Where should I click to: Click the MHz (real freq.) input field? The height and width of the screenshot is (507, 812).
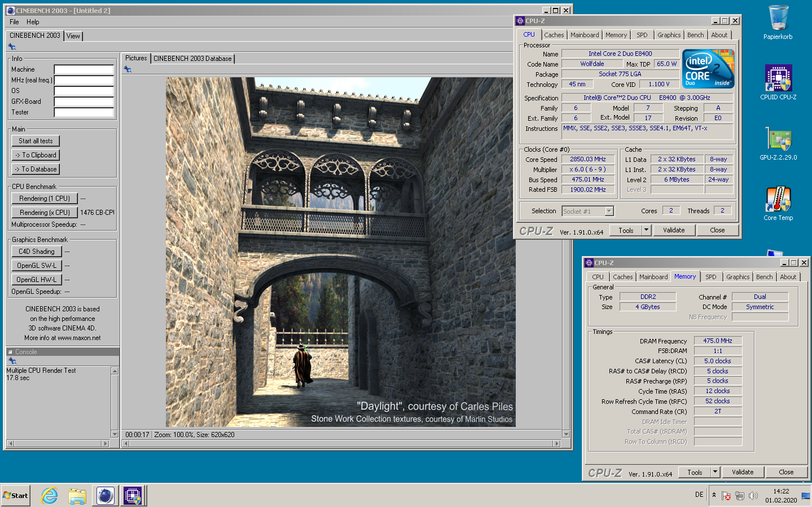[84, 80]
